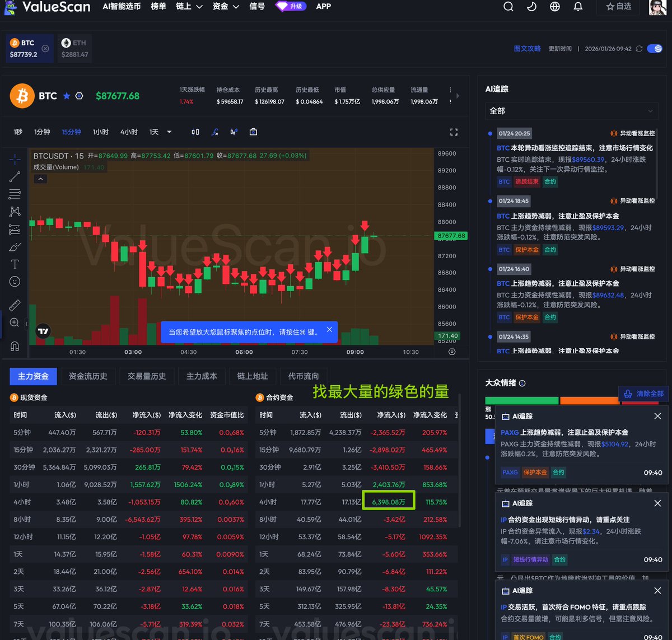The image size is (672, 640).
Task: Open 自选 watchlist button
Action: click(x=619, y=7)
